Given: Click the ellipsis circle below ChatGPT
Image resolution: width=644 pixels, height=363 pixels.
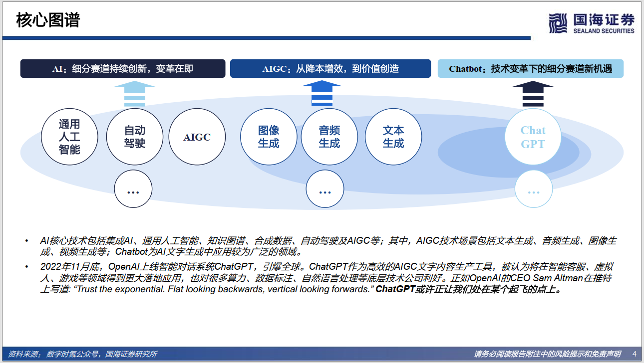Looking at the screenshot, I should [534, 189].
